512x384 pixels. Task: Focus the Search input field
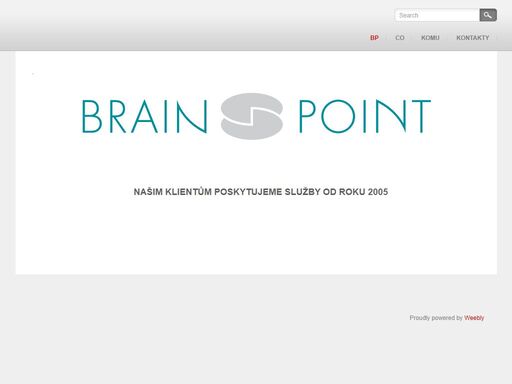[x=437, y=15]
